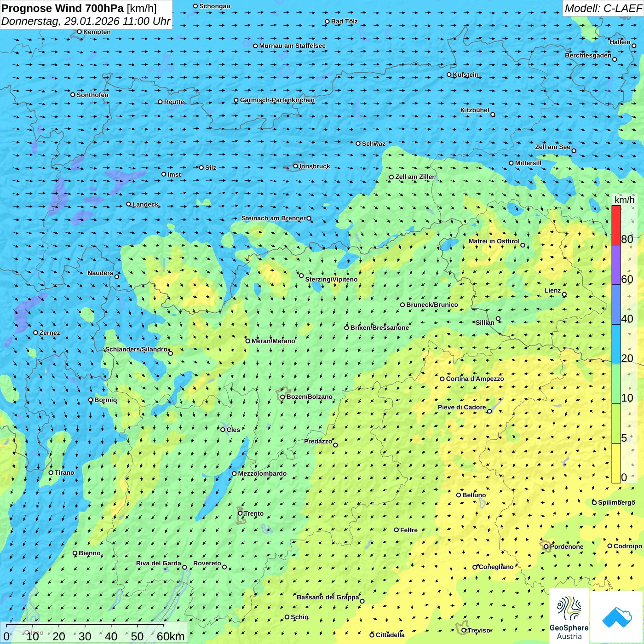Screen dimensions: 644x644
Task: Click the Kitzbühel city marker
Action: tap(493, 115)
